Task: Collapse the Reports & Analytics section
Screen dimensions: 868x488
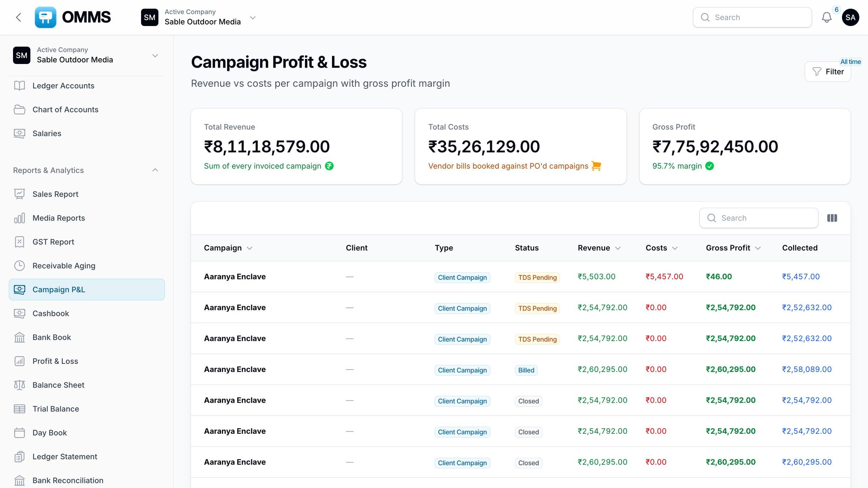Action: [155, 170]
